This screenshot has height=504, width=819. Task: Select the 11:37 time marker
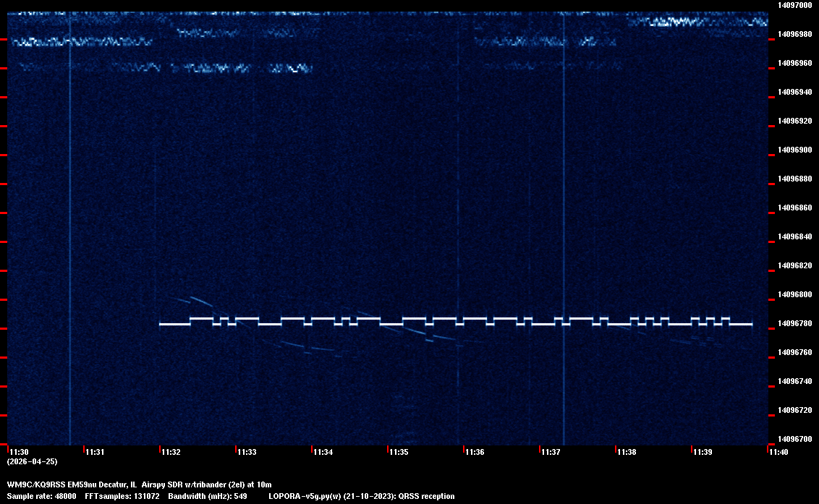[551, 452]
